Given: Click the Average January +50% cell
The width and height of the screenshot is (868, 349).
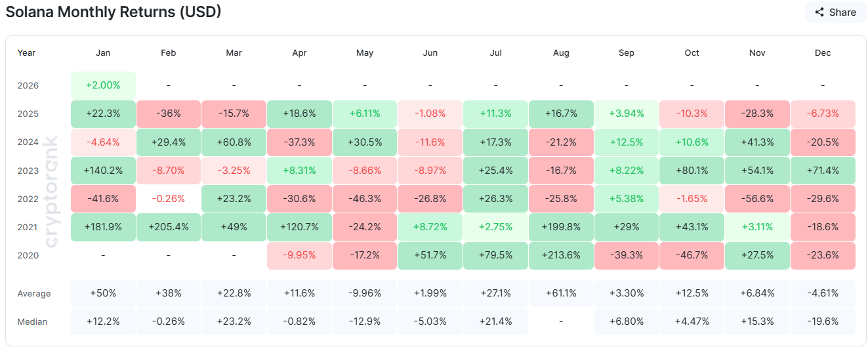Looking at the screenshot, I should pyautogui.click(x=103, y=293).
